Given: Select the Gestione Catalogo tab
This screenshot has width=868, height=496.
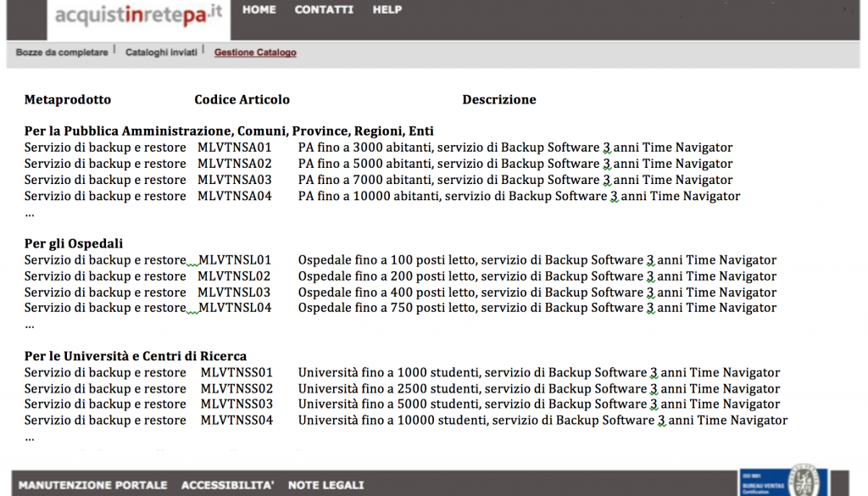Looking at the screenshot, I should (x=255, y=53).
